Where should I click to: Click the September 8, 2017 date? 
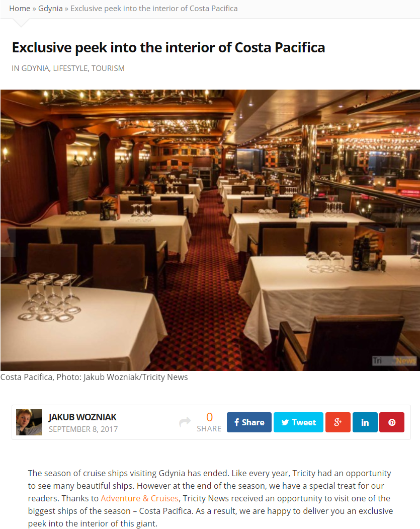[83, 429]
